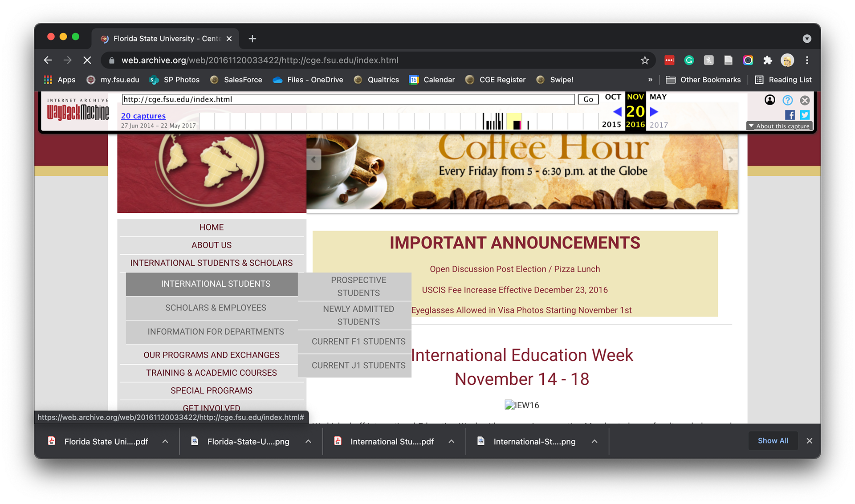Open the Apps bookmark
855x504 pixels.
pos(60,80)
